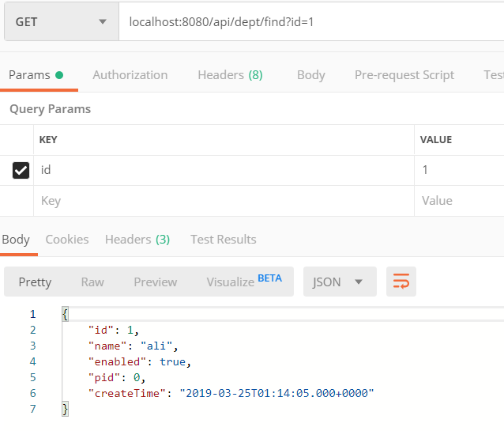504x431 pixels.
Task: View the Test Results tab
Action: [224, 239]
